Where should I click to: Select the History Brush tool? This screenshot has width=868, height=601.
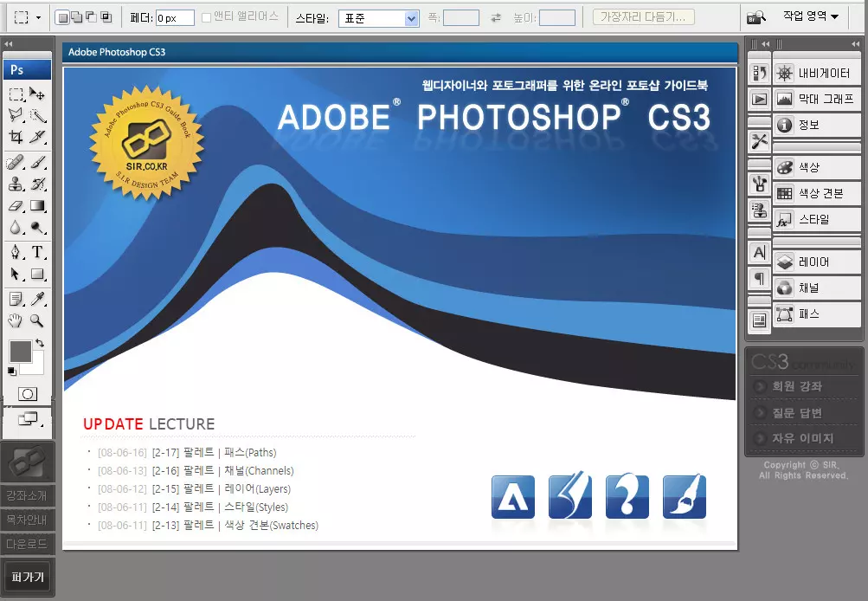[37, 184]
